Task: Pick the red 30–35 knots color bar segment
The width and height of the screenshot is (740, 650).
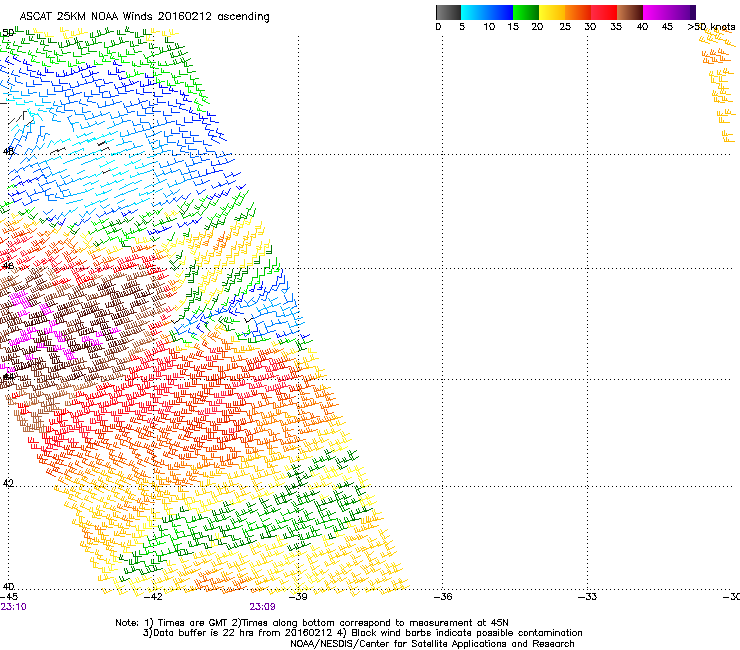Action: coord(604,12)
